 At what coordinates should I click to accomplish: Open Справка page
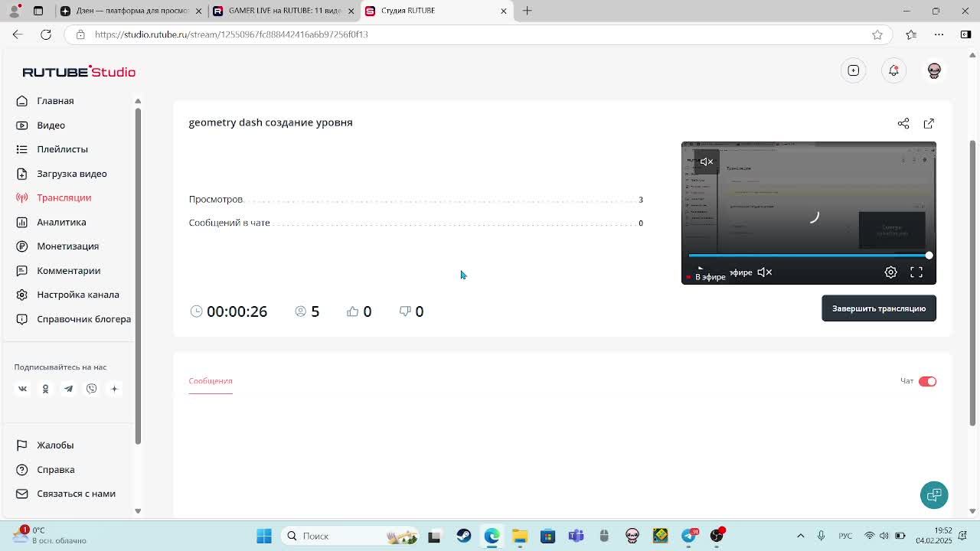coord(55,470)
